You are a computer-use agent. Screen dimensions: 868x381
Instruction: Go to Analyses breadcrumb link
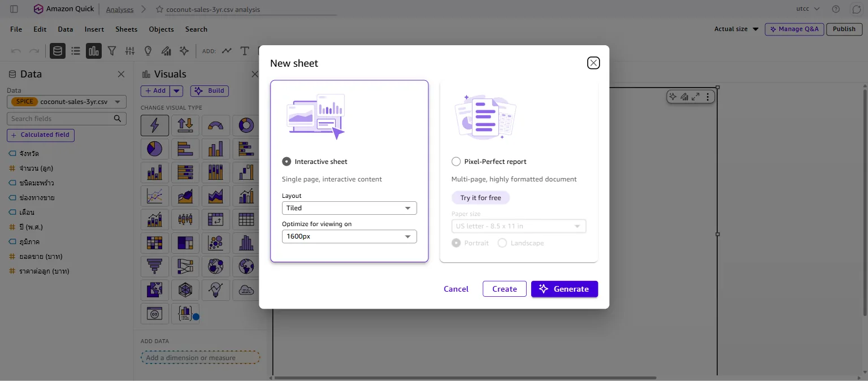[120, 10]
